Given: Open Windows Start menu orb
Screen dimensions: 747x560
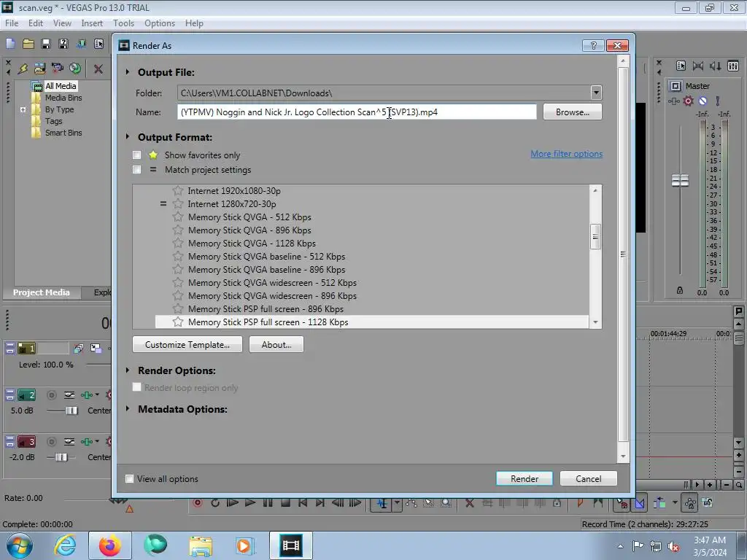Looking at the screenshot, I should pyautogui.click(x=20, y=545).
